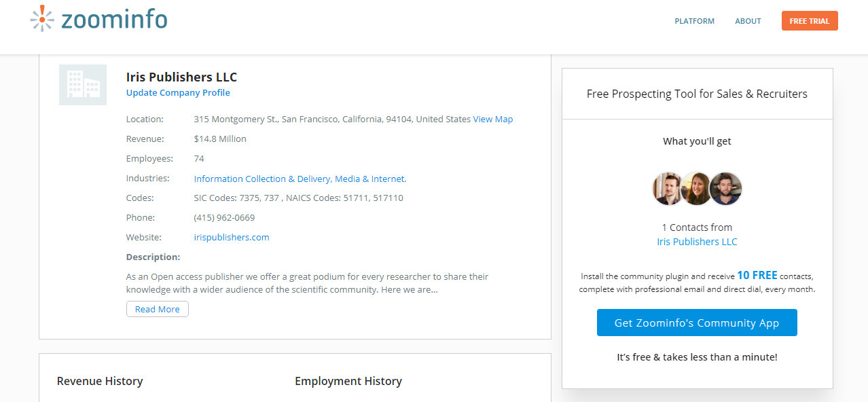Image resolution: width=868 pixels, height=402 pixels.
Task: Click Update Company Profile link
Action: 178,93
